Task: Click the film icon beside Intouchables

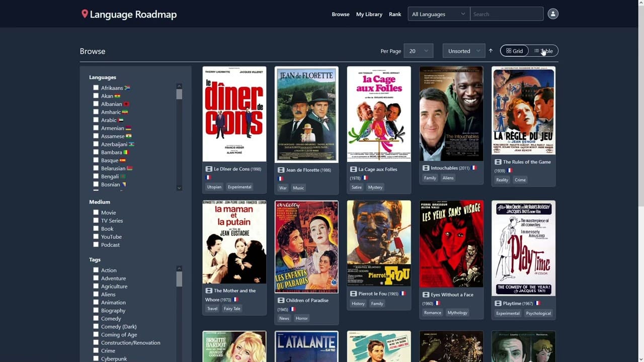Action: point(426,168)
